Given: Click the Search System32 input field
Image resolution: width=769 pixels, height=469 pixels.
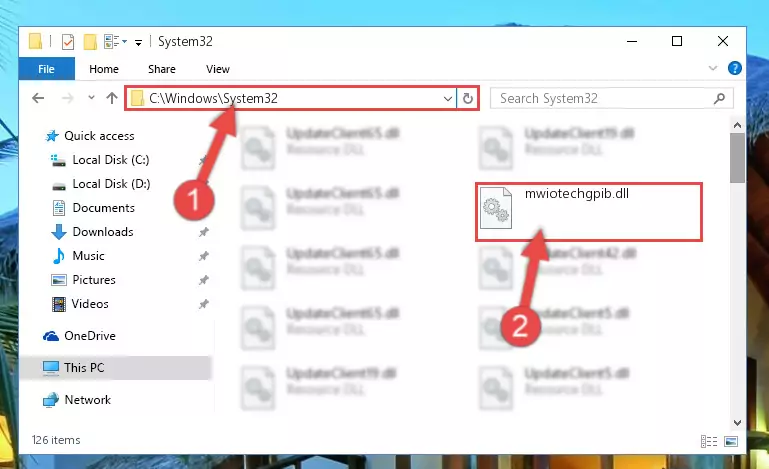Looking at the screenshot, I should 601,99.
